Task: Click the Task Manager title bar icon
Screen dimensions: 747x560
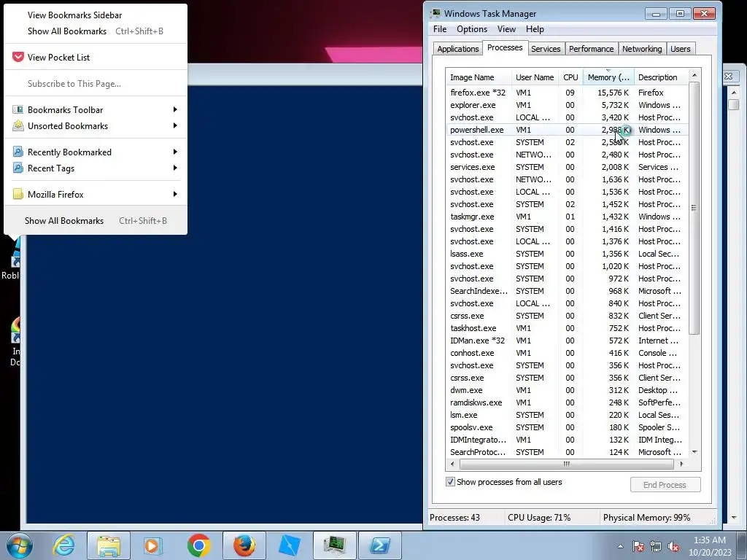Action: [x=436, y=13]
